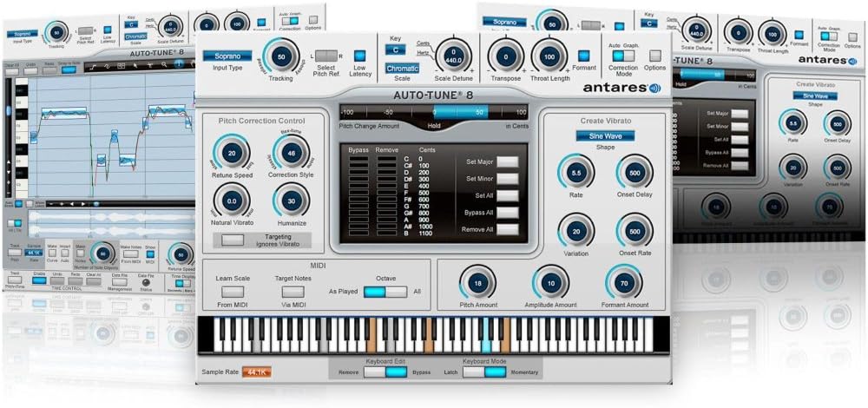Flip the Octave As Played/All switch
Image resolution: width=868 pixels, height=408 pixels.
[x=385, y=291]
